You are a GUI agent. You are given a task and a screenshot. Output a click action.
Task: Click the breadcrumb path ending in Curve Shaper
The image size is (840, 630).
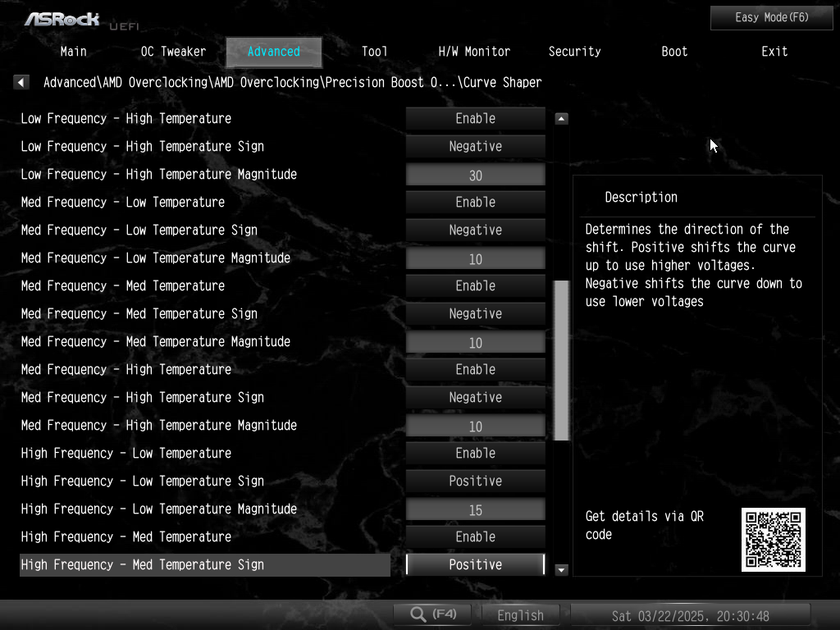(x=293, y=83)
